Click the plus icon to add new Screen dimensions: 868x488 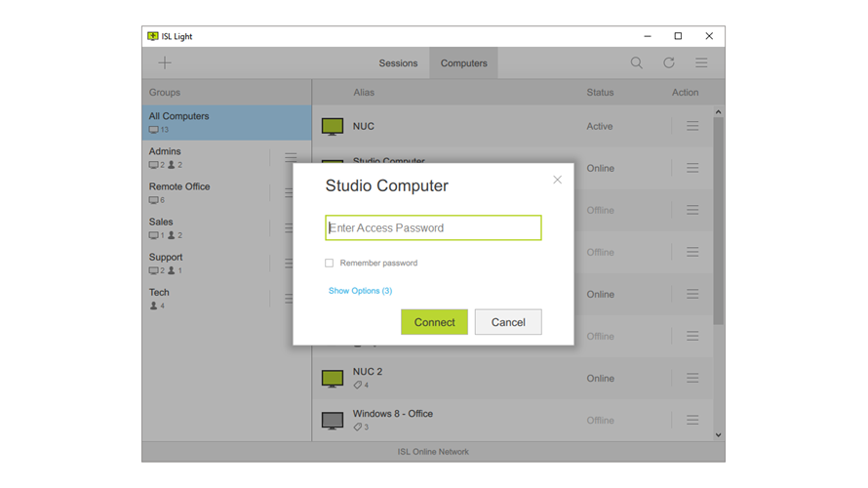165,62
